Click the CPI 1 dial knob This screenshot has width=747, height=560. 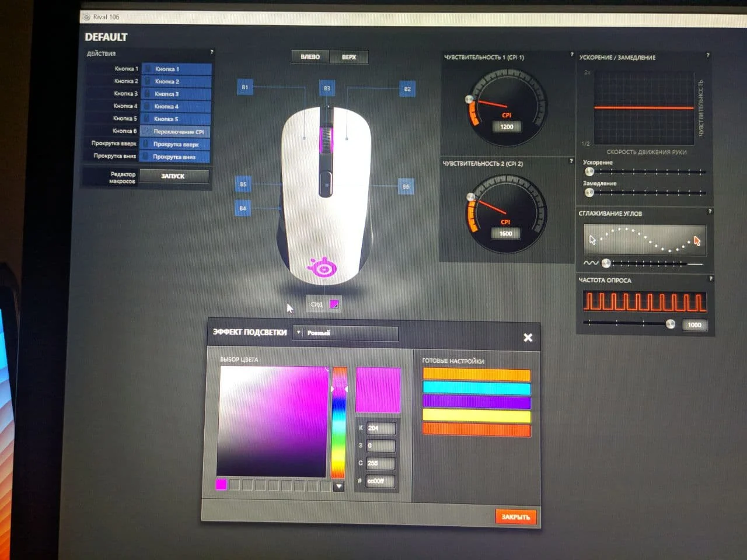click(x=469, y=100)
